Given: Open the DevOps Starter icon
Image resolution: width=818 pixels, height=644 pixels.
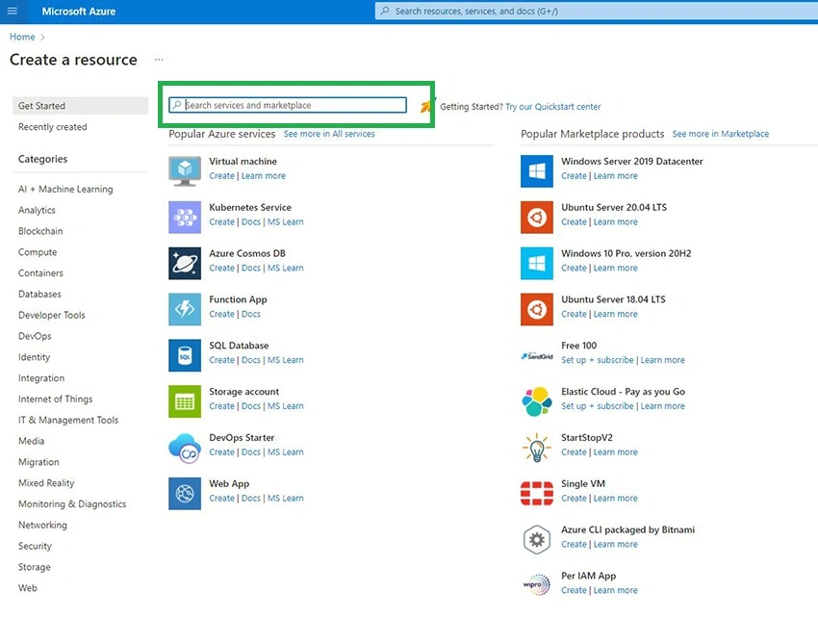Looking at the screenshot, I should (x=185, y=448).
